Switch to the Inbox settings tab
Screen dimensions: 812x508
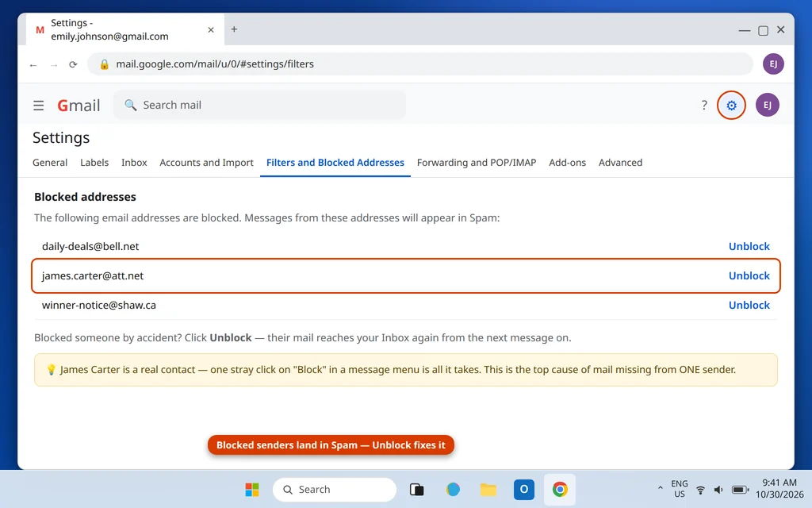(134, 163)
